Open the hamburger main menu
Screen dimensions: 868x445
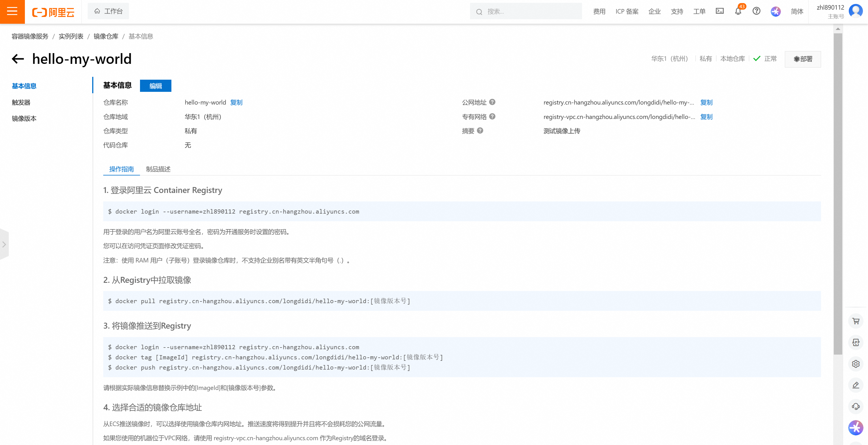(12, 12)
